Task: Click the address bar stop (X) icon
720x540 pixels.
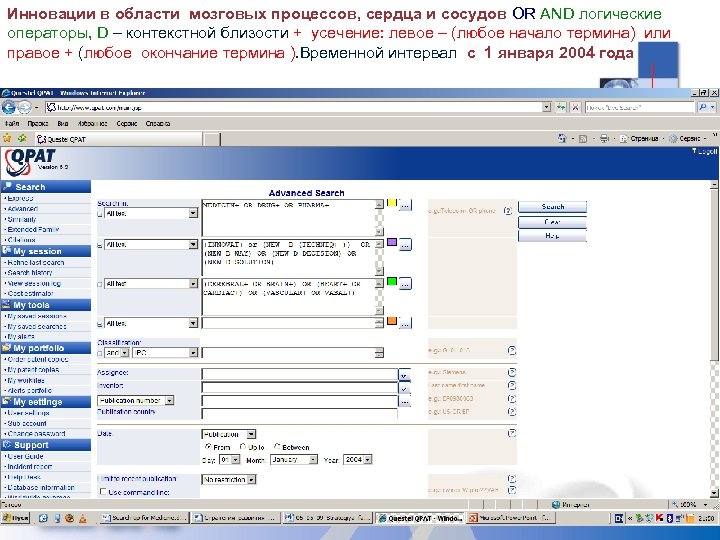Action: (x=575, y=107)
